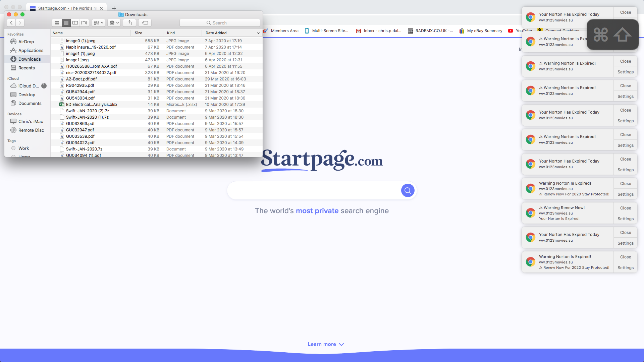644x362 pixels.
Task: Click the Chrome icon on Warning Renew Now notification
Action: 530,213
